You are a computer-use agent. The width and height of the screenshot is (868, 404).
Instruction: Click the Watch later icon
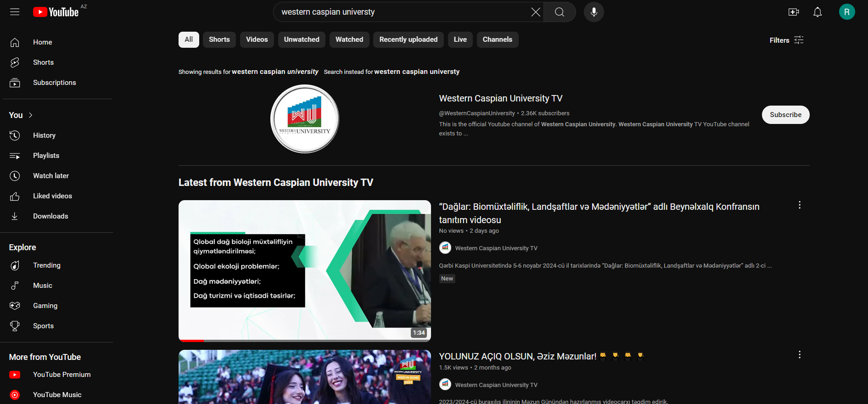[15, 176]
